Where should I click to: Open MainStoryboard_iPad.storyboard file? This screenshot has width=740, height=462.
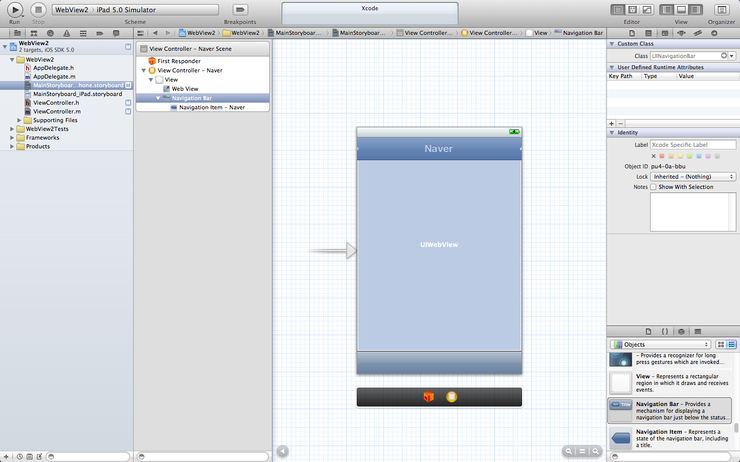pos(77,94)
